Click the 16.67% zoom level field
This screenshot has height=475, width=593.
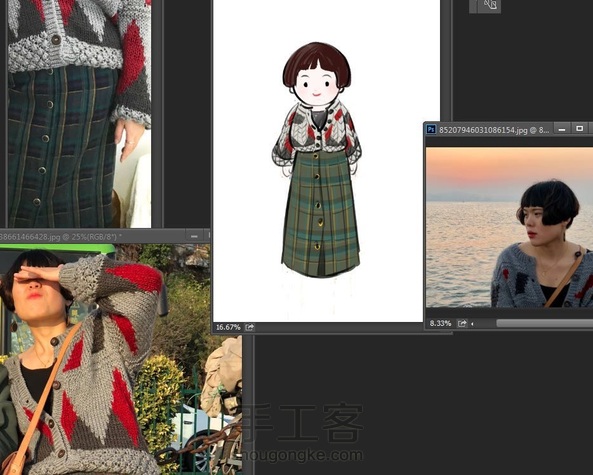[228, 327]
